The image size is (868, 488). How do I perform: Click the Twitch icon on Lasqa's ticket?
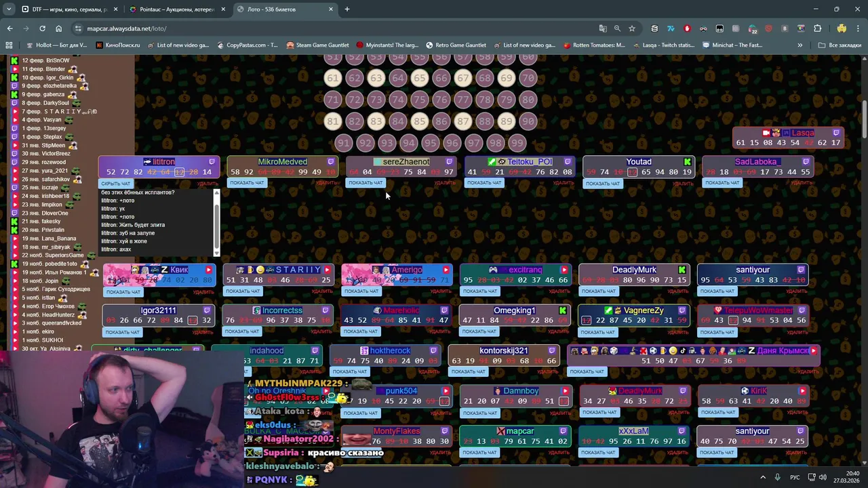836,133
